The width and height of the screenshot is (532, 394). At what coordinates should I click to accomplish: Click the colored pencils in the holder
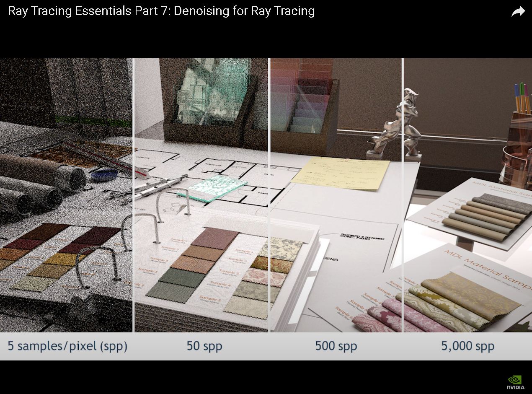pyautogui.click(x=522, y=98)
